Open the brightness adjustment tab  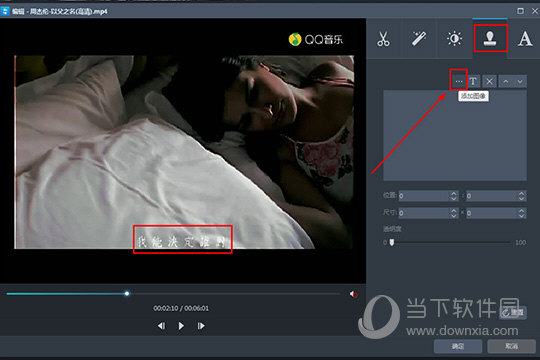pos(455,39)
